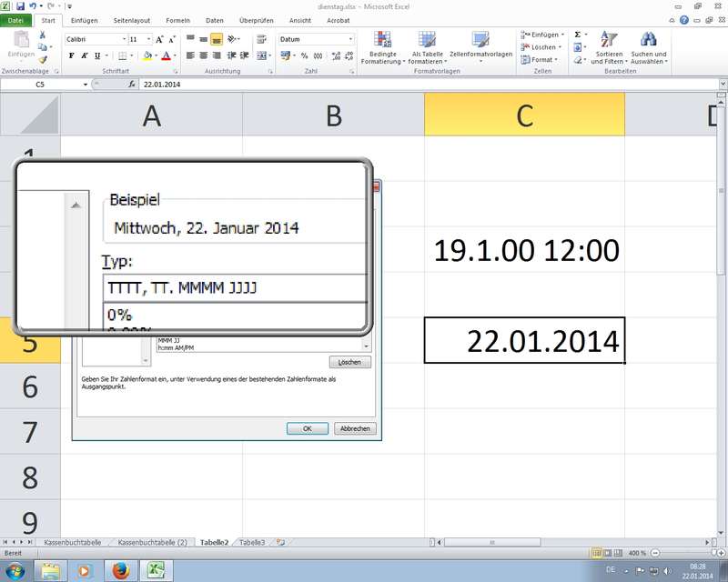Switch to Page Layout view in status bar
The image size is (728, 582).
click(x=607, y=553)
